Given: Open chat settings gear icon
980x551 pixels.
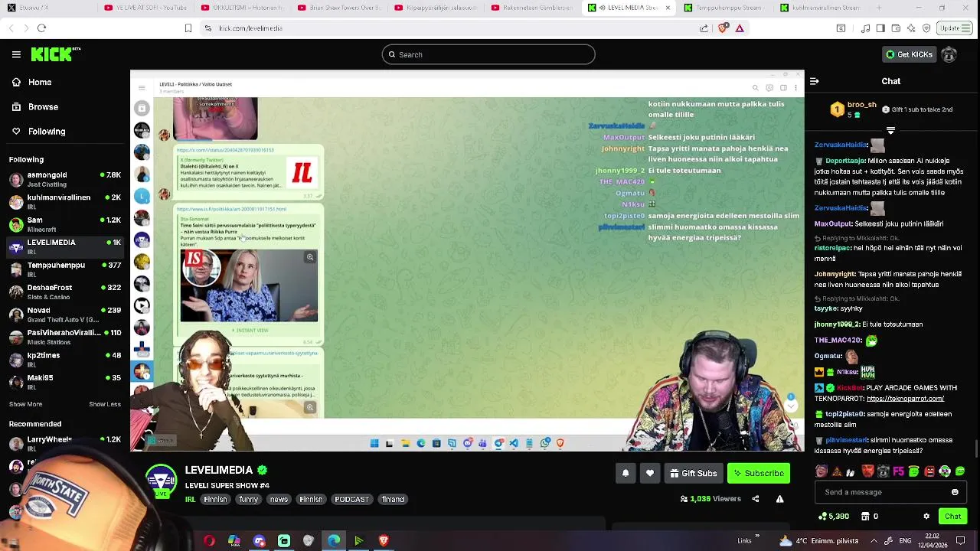Looking at the screenshot, I should click(x=926, y=517).
